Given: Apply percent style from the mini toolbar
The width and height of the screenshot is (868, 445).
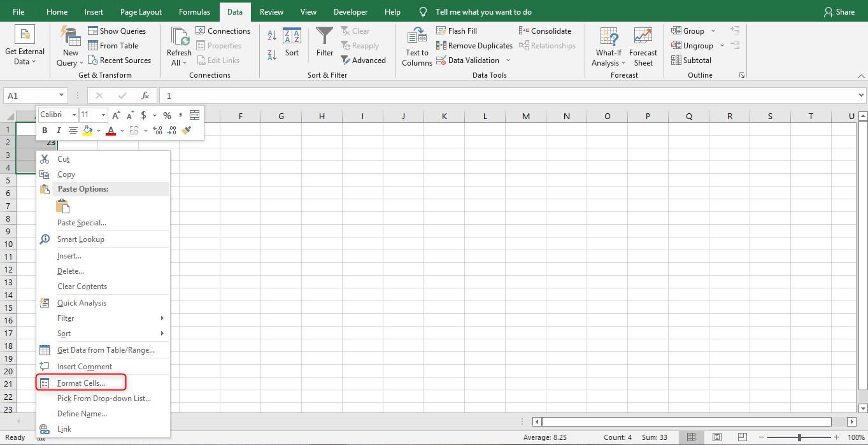Looking at the screenshot, I should tap(167, 115).
